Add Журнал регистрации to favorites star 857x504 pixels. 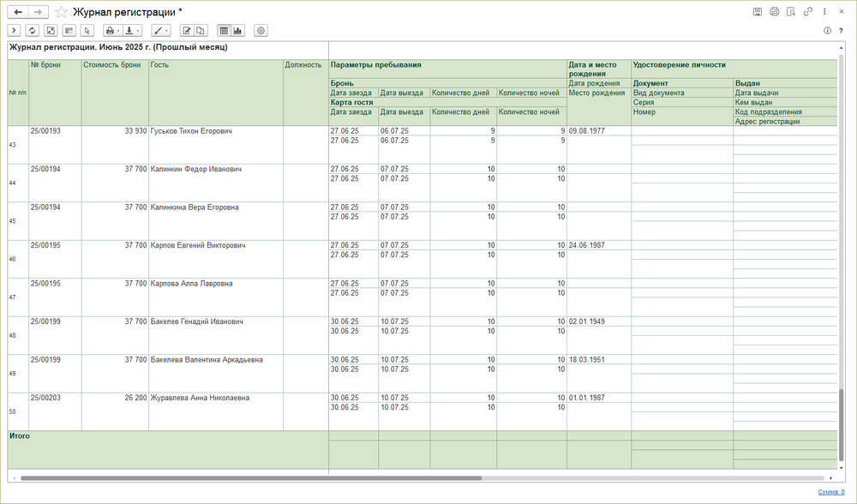(60, 12)
